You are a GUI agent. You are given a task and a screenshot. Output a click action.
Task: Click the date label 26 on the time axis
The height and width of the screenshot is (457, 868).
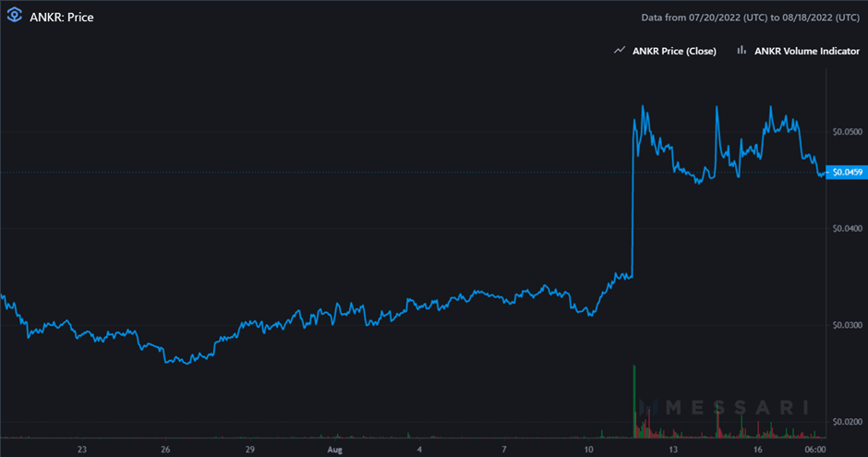point(165,450)
